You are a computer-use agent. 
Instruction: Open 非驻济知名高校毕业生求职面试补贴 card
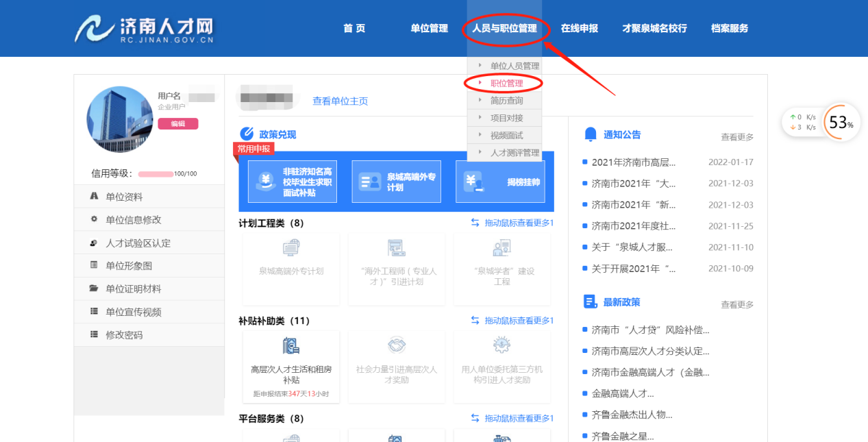point(293,182)
